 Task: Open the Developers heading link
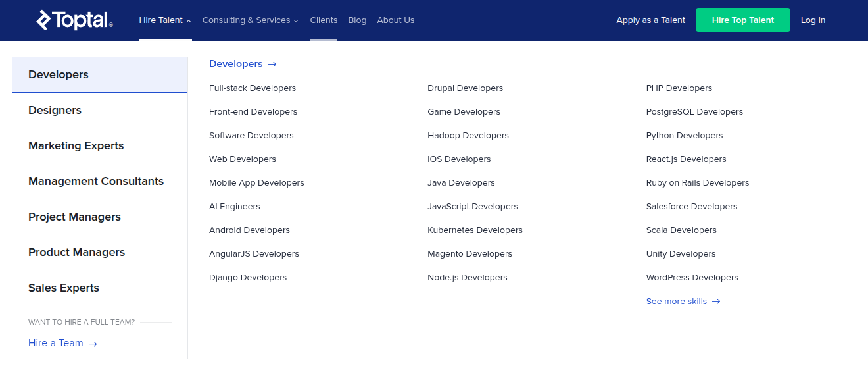pos(243,64)
